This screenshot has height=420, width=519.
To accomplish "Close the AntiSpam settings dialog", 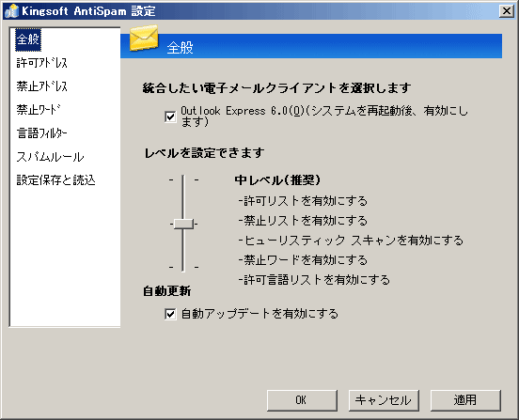I will (507, 11).
